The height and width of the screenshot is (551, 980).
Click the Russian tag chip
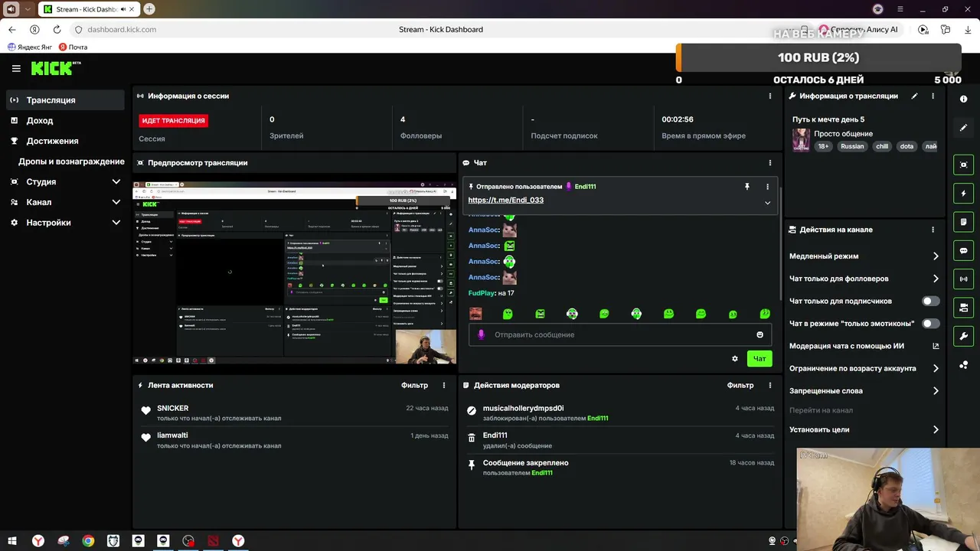852,146
